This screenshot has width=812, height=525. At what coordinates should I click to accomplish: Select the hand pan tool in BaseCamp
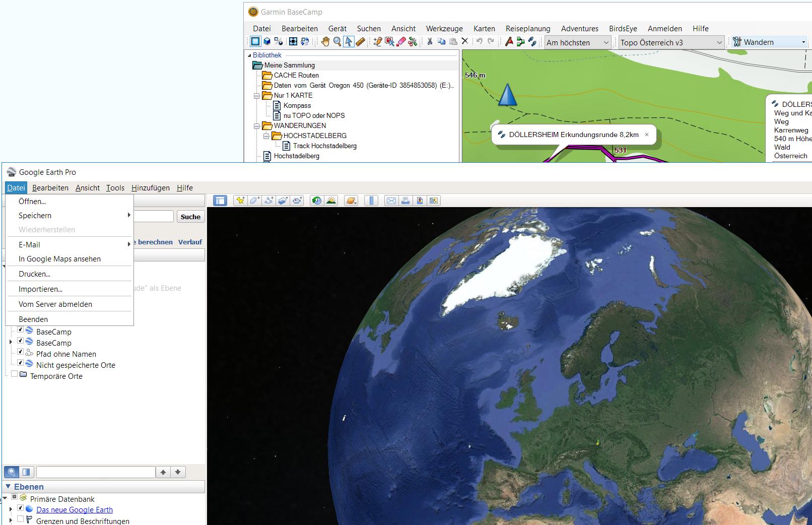point(325,42)
